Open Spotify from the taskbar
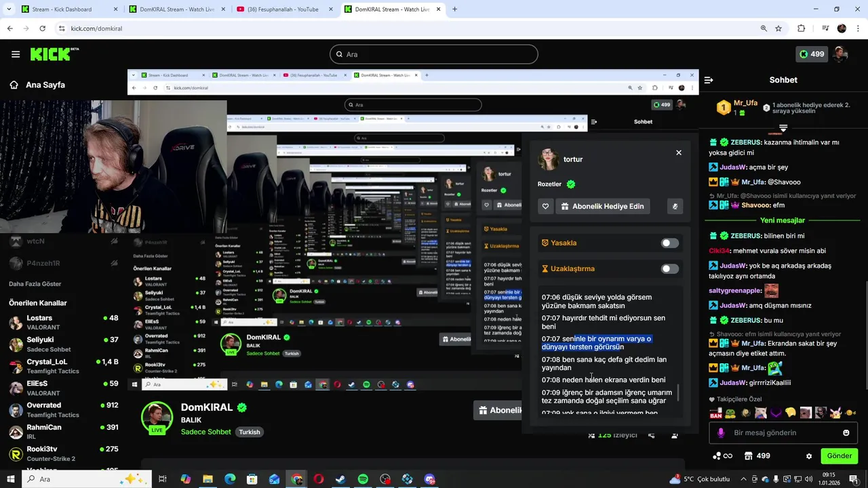 (x=363, y=479)
